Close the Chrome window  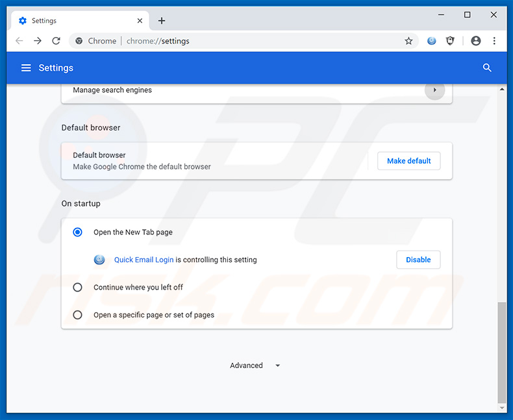click(x=494, y=15)
